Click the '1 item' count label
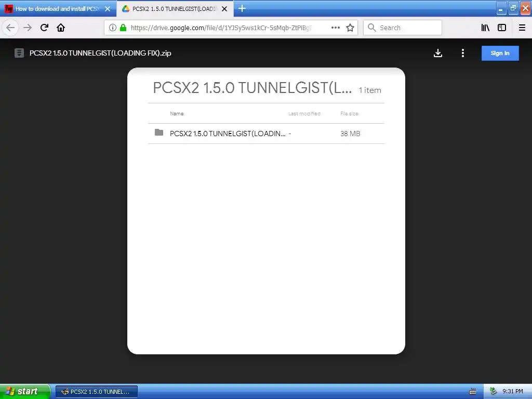Image resolution: width=532 pixels, height=399 pixels. [370, 90]
